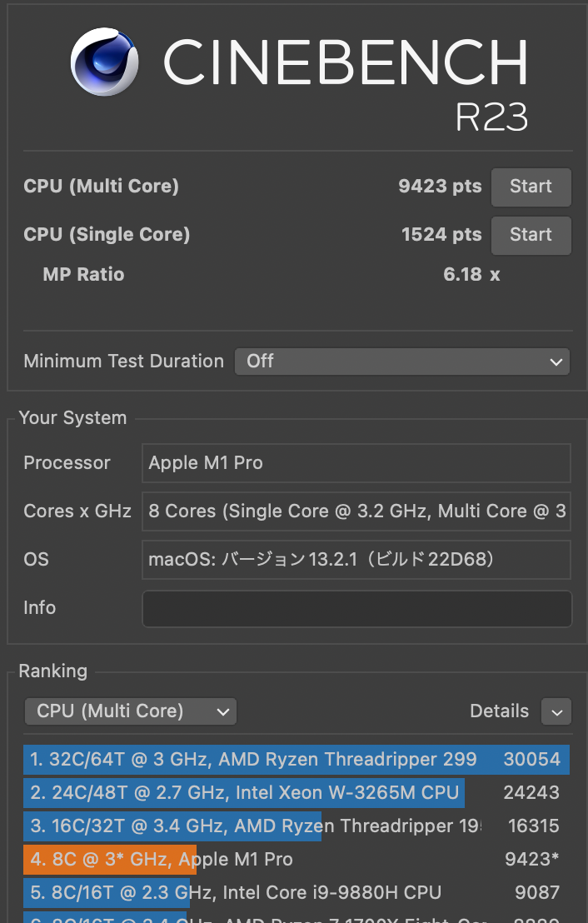This screenshot has height=923, width=588.
Task: Open the Ranking CPU (Multi Core) selector
Action: 130,711
